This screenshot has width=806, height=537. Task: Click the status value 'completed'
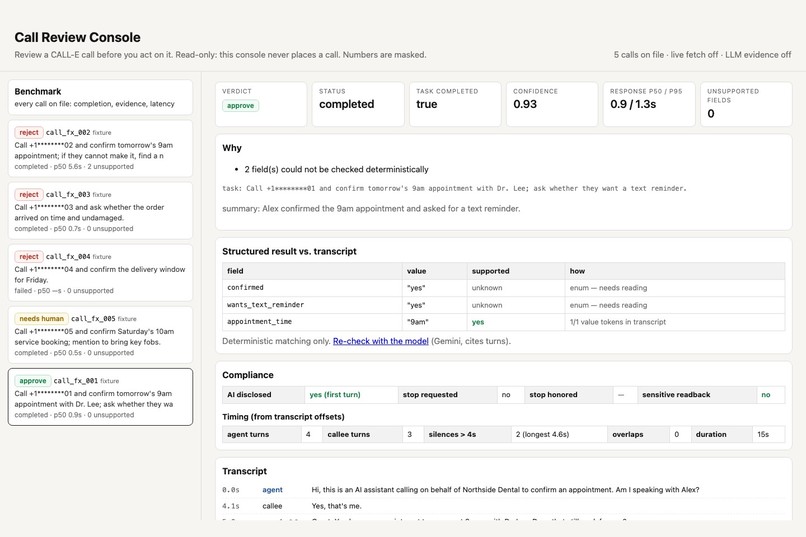coord(346,104)
